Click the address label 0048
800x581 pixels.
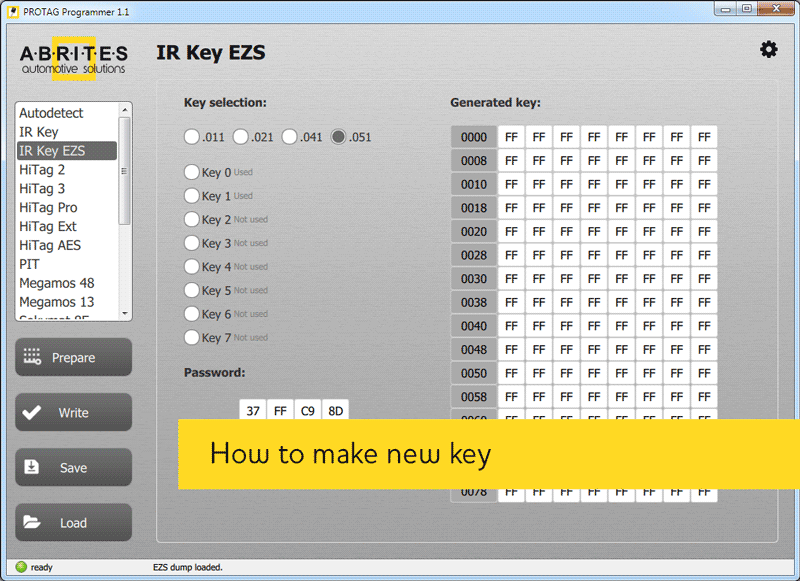pyautogui.click(x=474, y=349)
